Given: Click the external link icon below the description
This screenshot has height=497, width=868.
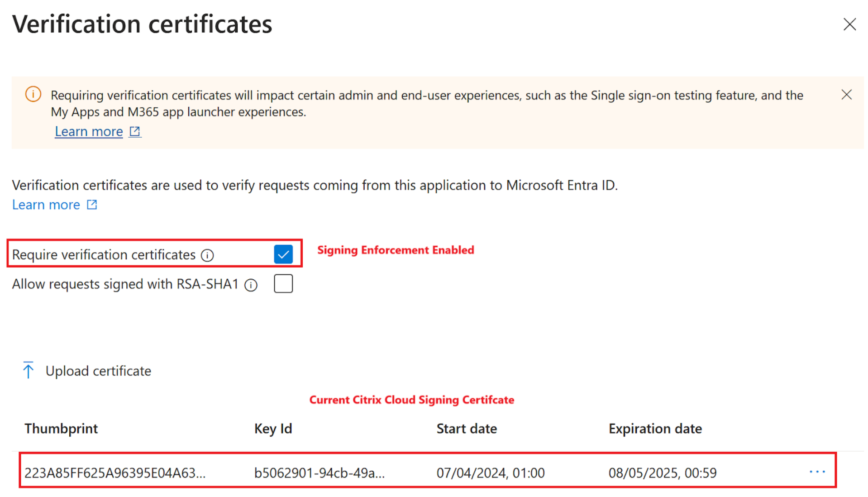Looking at the screenshot, I should pos(92,204).
